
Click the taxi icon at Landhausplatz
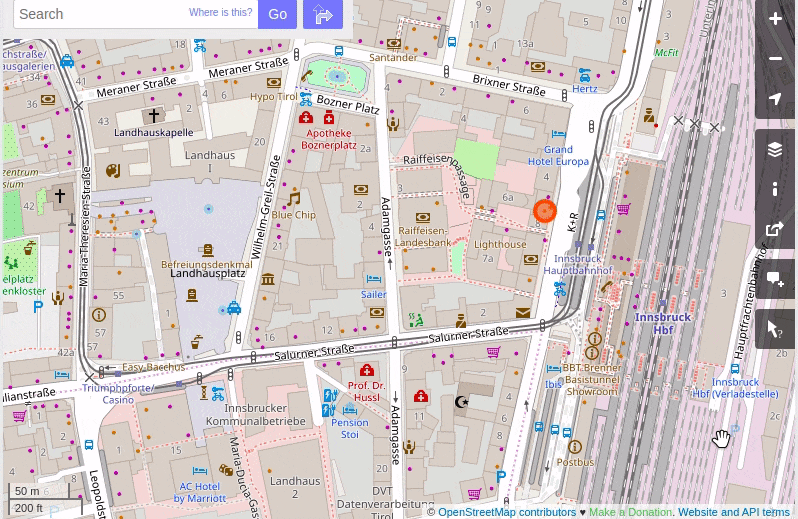click(x=234, y=307)
